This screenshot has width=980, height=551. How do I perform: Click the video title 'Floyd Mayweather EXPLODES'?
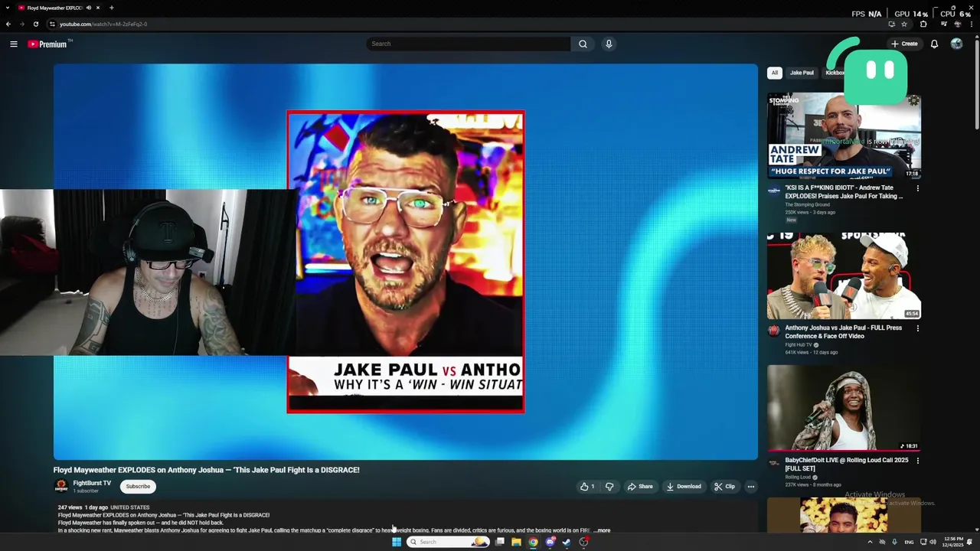pyautogui.click(x=206, y=470)
